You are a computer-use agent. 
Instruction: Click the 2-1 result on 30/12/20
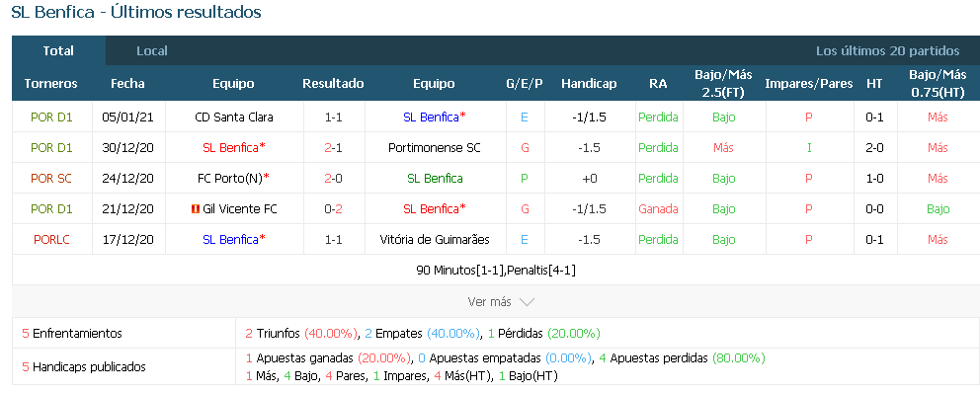tap(333, 148)
